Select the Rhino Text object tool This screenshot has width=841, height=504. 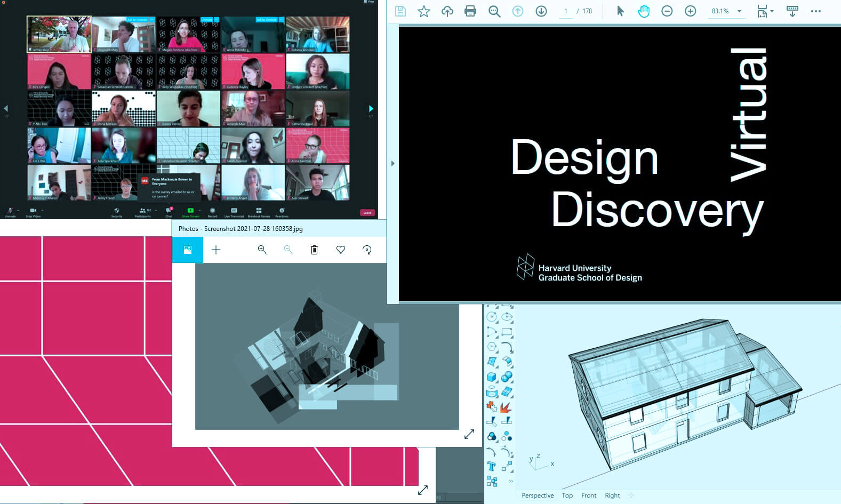[x=492, y=467]
